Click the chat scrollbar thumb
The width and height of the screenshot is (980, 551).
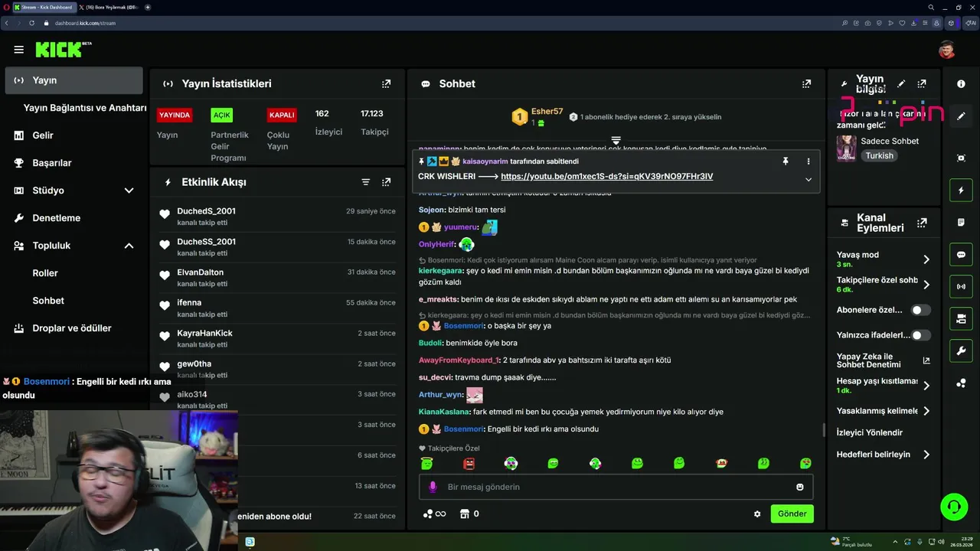coord(824,430)
